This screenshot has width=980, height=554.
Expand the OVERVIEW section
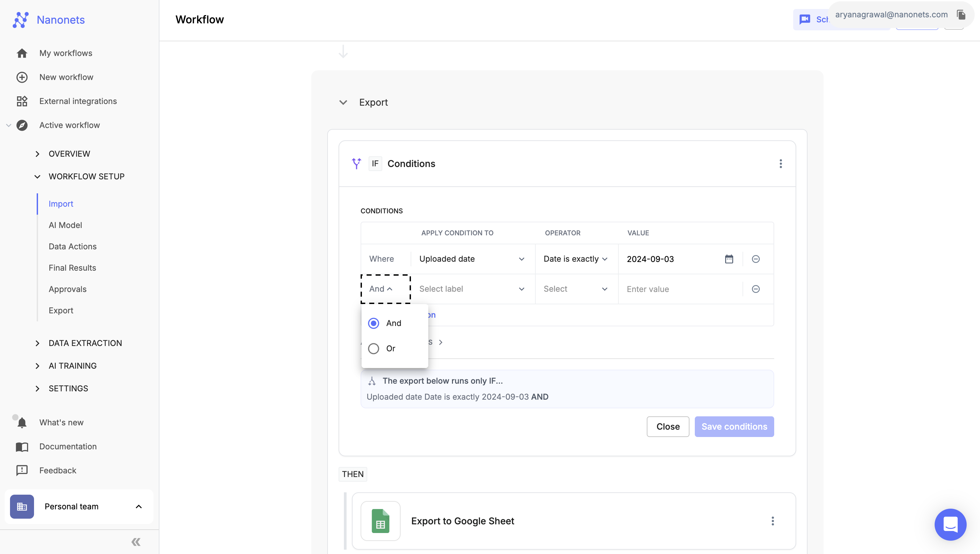[37, 154]
